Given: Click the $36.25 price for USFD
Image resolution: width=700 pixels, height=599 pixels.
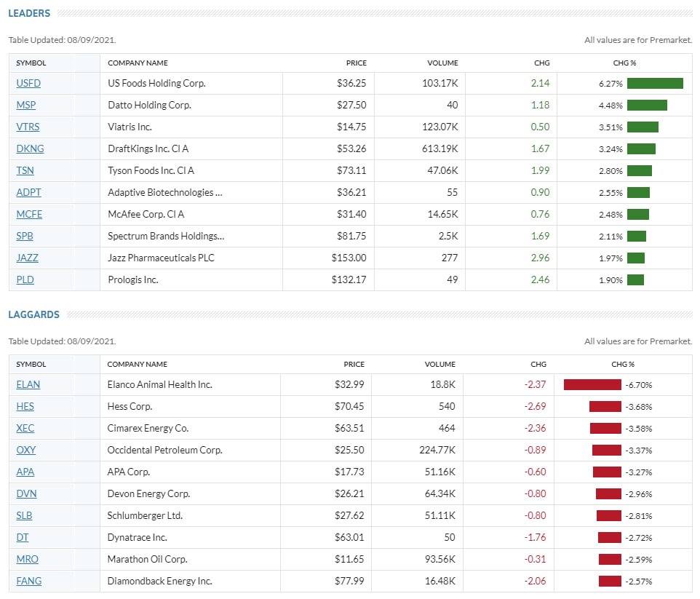Looking at the screenshot, I should [351, 83].
